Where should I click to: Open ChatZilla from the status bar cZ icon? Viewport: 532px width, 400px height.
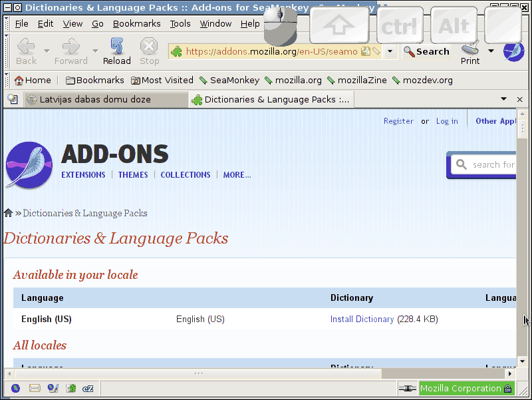pyautogui.click(x=88, y=389)
